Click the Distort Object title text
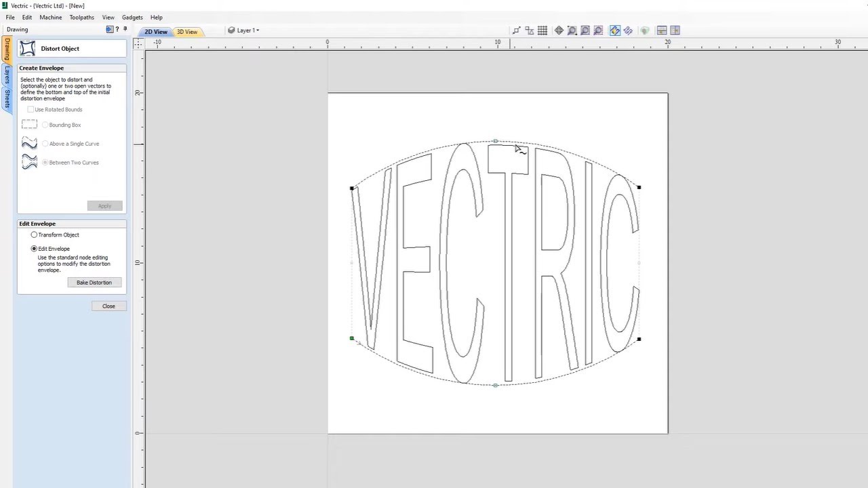Viewport: 868px width, 488px height. [60, 49]
